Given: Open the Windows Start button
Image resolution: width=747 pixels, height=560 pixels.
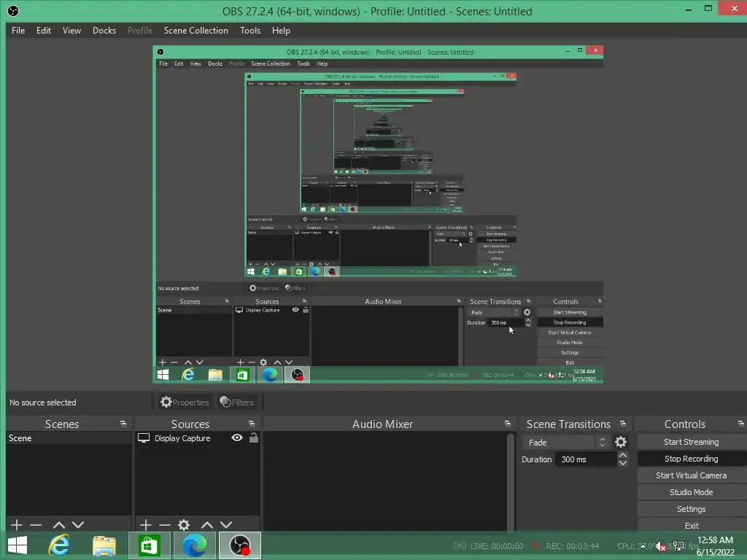Looking at the screenshot, I should tap(18, 545).
